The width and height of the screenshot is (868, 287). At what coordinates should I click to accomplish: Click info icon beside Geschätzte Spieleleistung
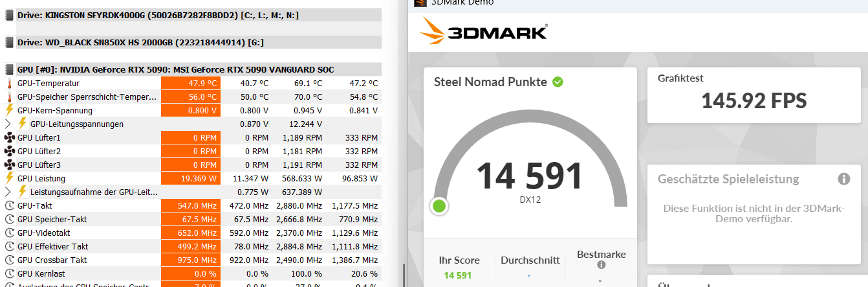click(843, 179)
